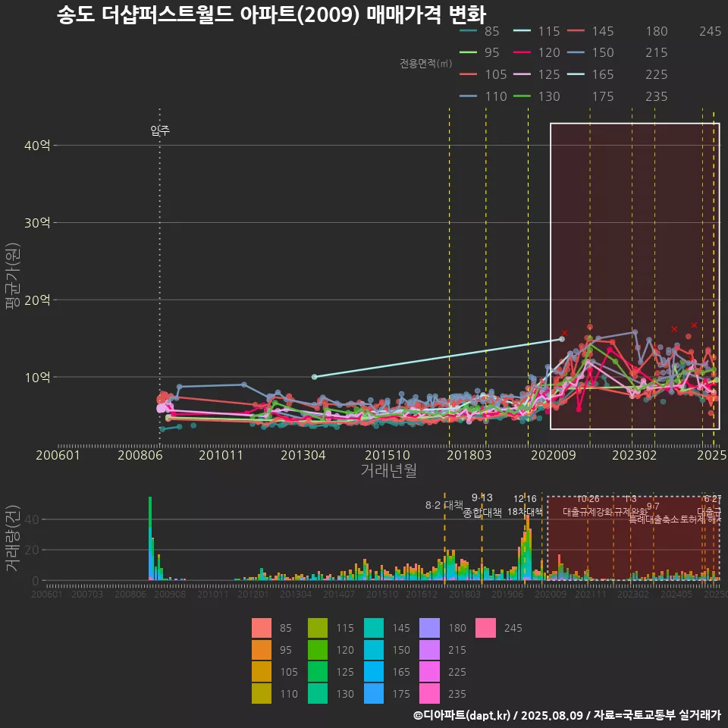Click the 235 swatch in the bottom legend
This screenshot has width=728, height=728.
click(429, 694)
